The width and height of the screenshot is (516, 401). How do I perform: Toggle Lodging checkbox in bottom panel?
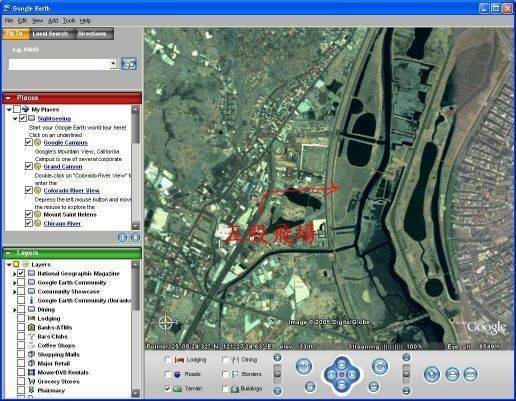(168, 360)
